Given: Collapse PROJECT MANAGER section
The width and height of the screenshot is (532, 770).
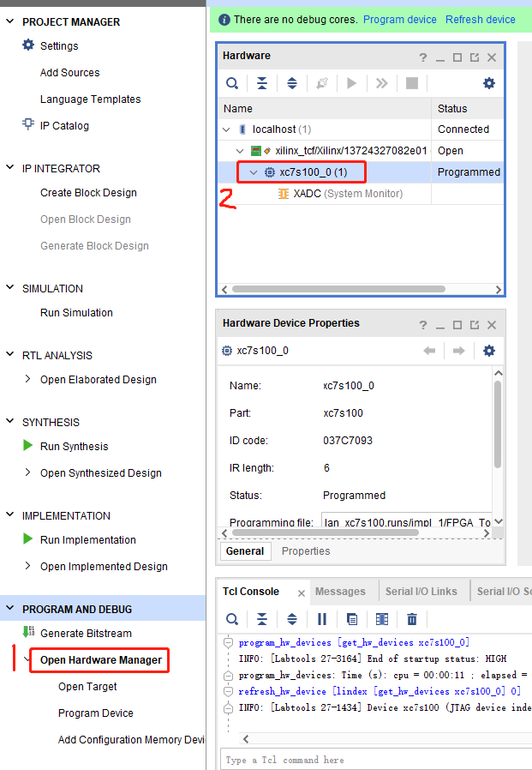Looking at the screenshot, I should (9, 21).
